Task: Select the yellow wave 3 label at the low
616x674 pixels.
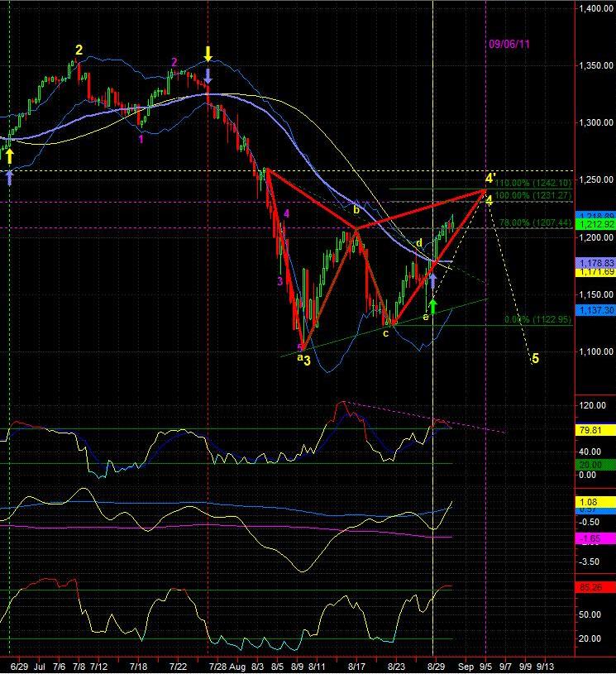Action: pyautogui.click(x=306, y=360)
